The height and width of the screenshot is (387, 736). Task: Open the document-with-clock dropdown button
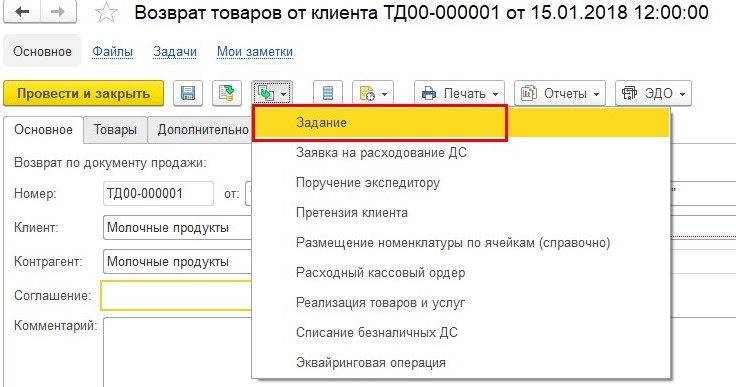[x=373, y=93]
